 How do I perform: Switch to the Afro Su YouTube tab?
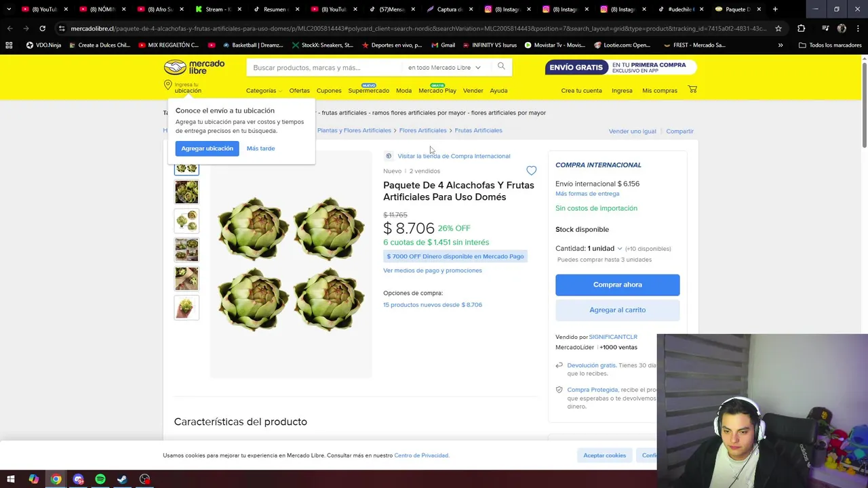[161, 9]
